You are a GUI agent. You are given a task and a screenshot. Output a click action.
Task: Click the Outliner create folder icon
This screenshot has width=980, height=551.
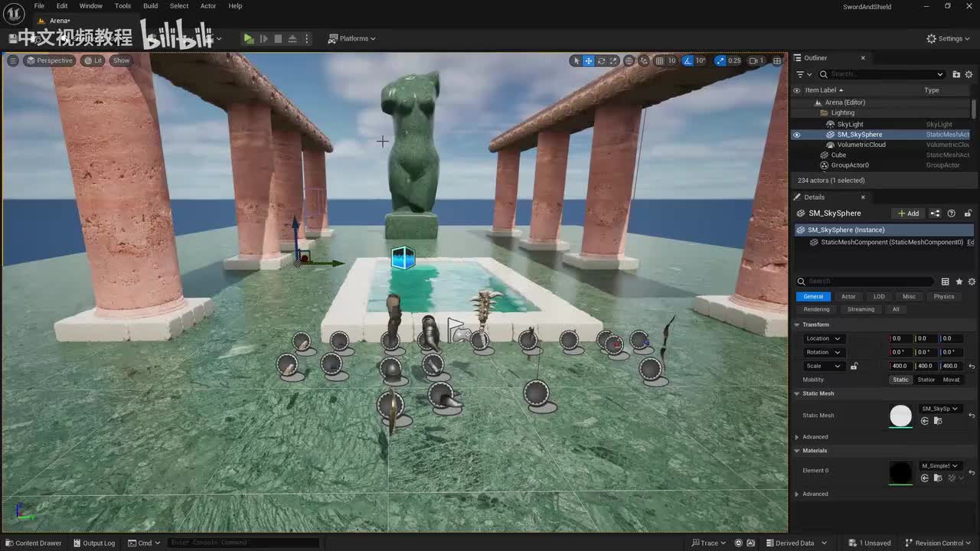coord(956,74)
